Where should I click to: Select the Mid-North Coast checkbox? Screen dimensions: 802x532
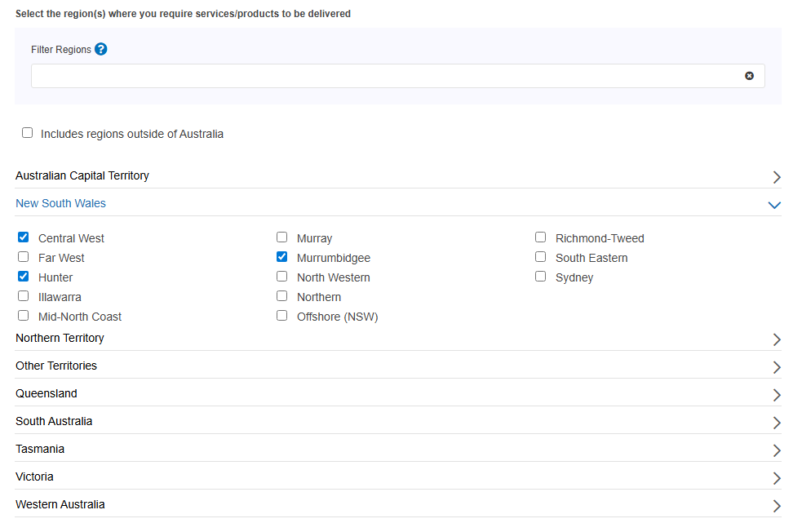pos(24,316)
